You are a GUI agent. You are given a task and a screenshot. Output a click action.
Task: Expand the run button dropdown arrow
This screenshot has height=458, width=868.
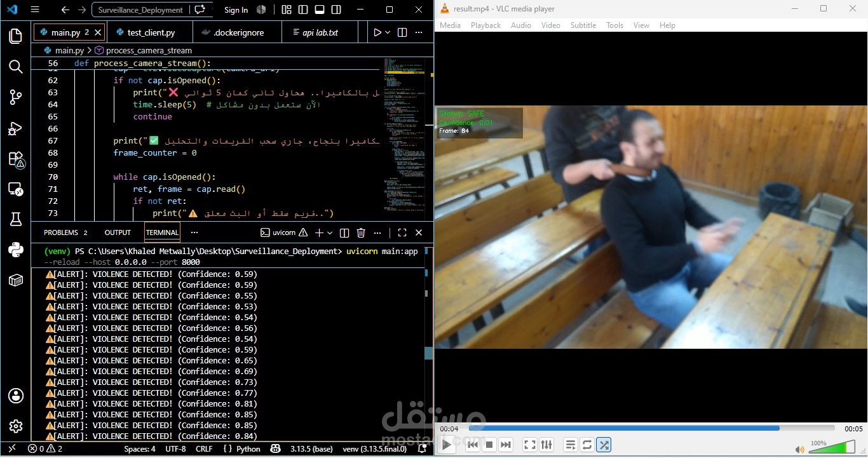388,32
